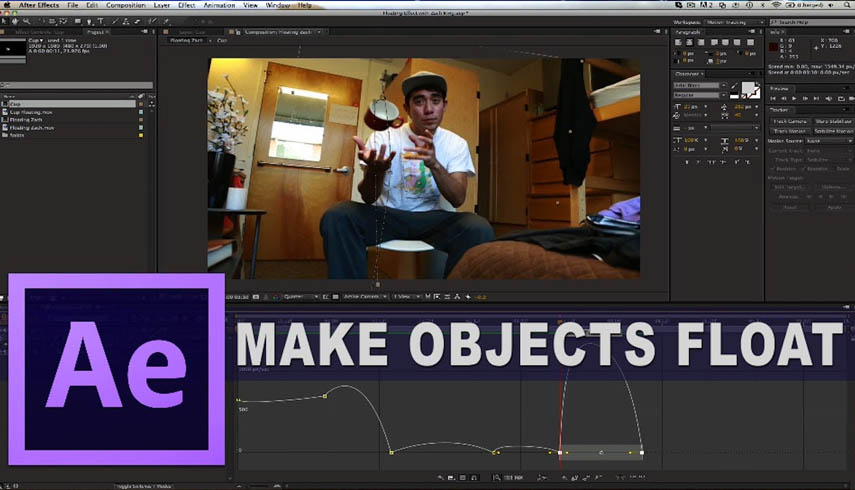Viewport: 855px width, 490px height.
Task: Click the Warp Stabilizer button
Action: [x=832, y=121]
